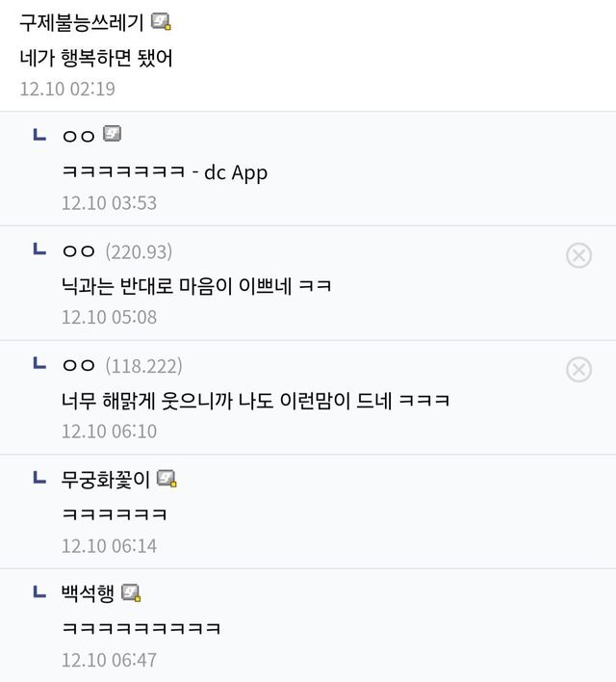Click the reply arrow before 백석행
The height and width of the screenshot is (682, 616).
39,592
